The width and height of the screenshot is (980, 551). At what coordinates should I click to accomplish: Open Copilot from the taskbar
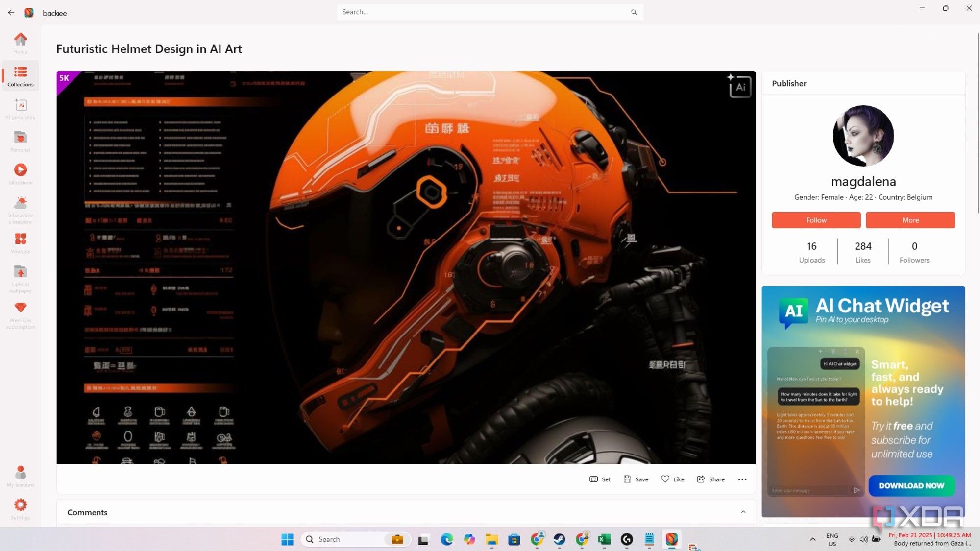click(x=469, y=539)
